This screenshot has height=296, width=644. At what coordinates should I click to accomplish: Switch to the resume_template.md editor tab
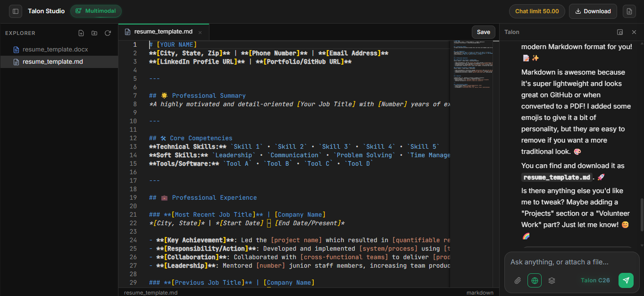(x=163, y=32)
